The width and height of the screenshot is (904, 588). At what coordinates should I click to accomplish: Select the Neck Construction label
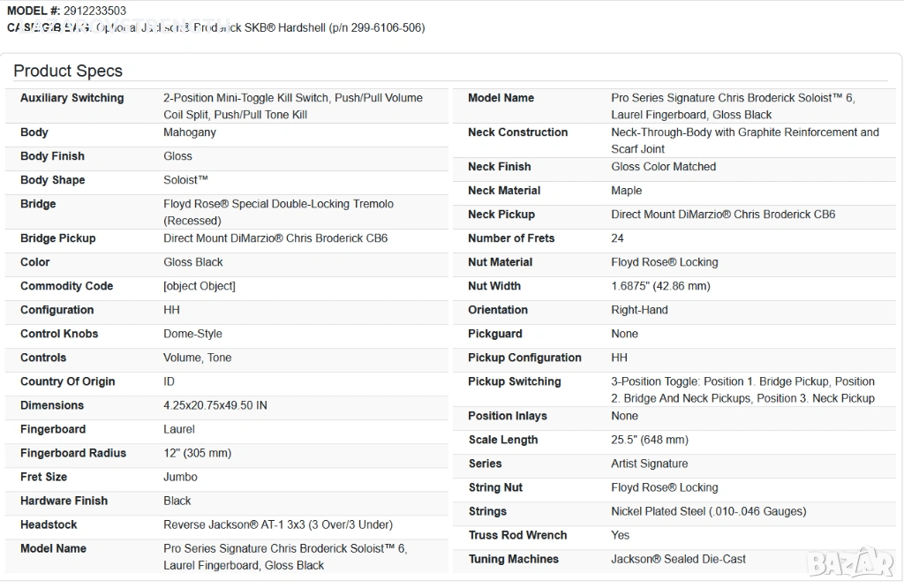point(518,132)
